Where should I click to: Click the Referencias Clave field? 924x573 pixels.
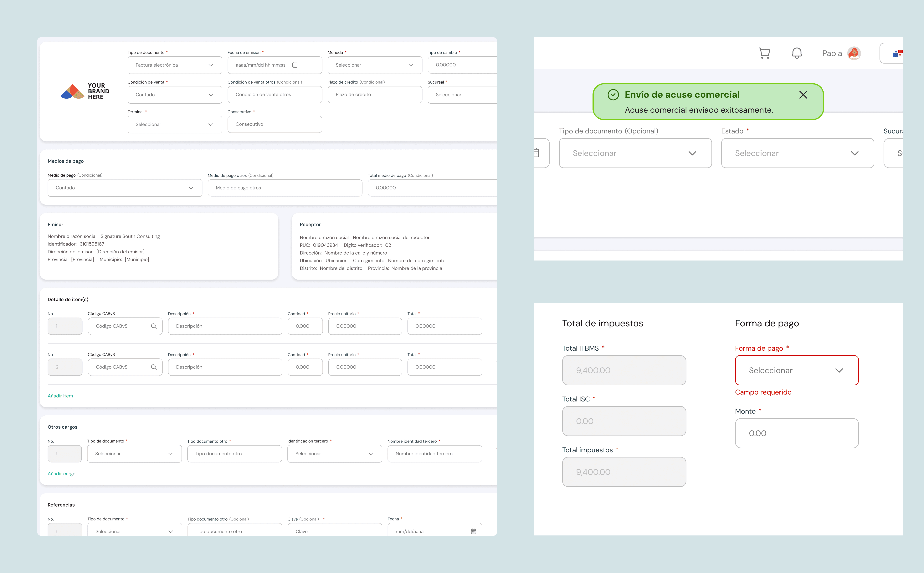(335, 530)
